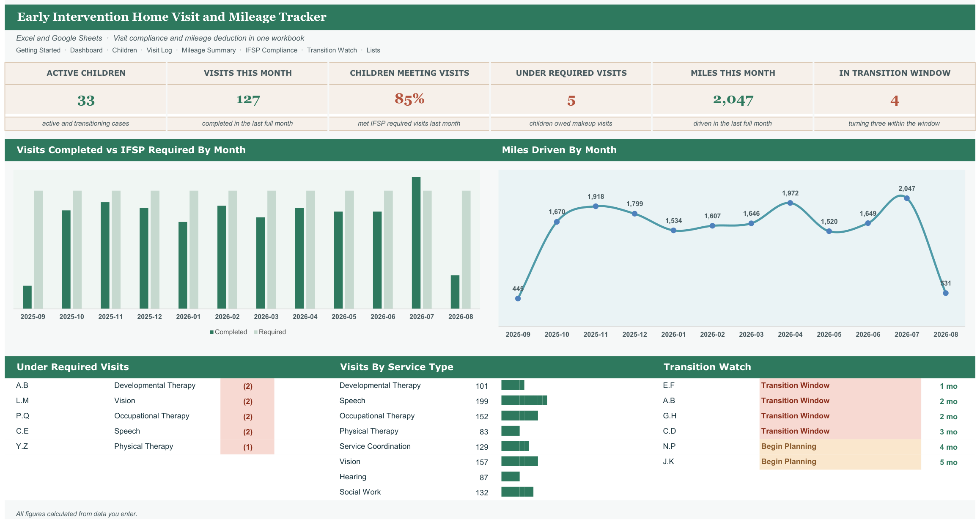Click the Under Required Visits section header
Screen dimensions: 980x522
pos(73,367)
